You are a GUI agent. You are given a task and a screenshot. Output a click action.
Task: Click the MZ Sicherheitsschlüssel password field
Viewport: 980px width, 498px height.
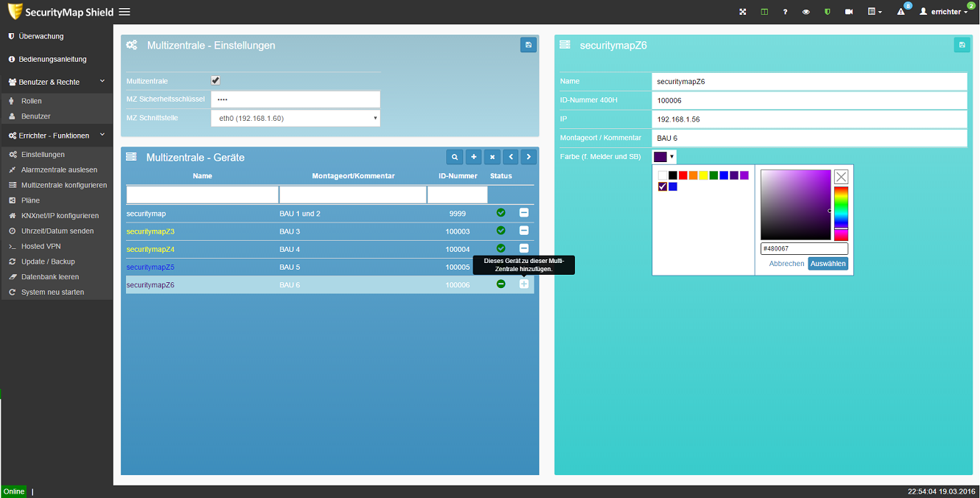point(295,99)
